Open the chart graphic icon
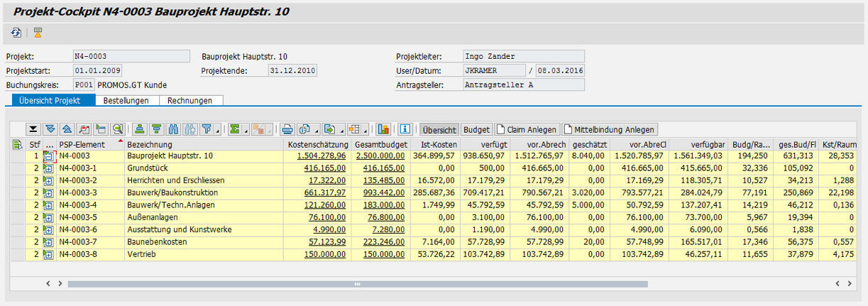 coord(383,129)
